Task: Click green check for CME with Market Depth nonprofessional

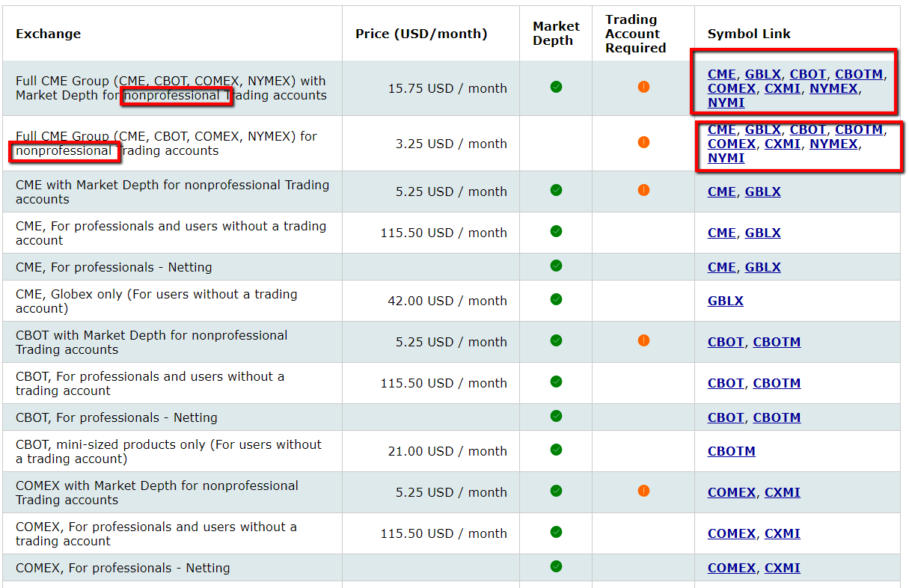Action: tap(556, 190)
